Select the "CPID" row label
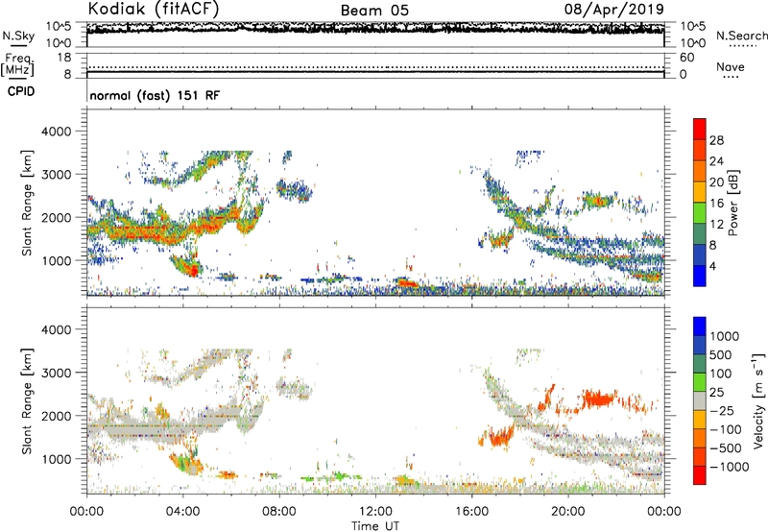768x532 pixels. [x=21, y=91]
